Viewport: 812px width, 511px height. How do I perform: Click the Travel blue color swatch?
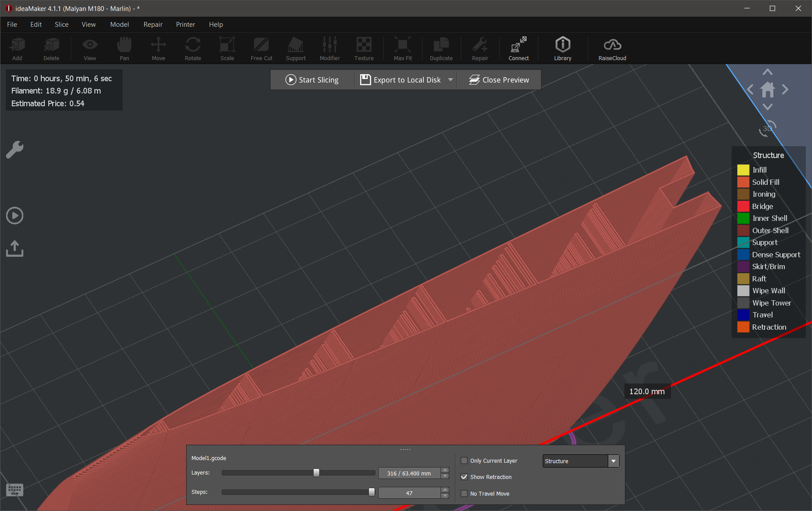743,315
